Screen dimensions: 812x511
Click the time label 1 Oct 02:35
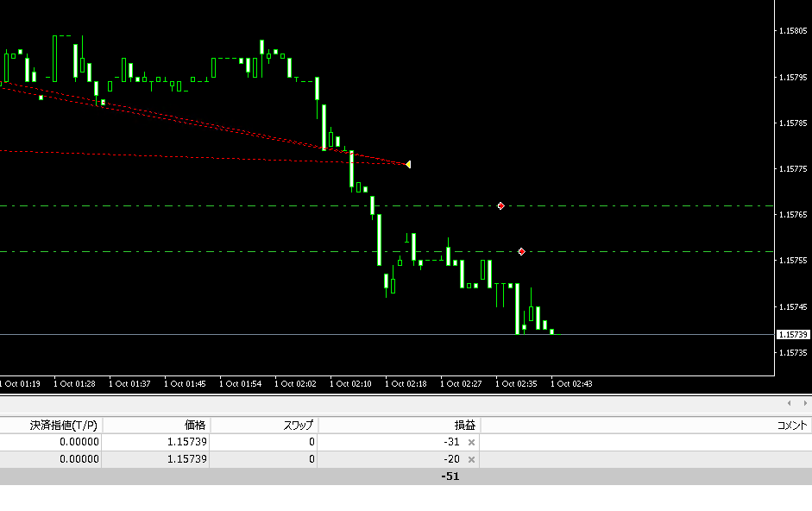[516, 384]
